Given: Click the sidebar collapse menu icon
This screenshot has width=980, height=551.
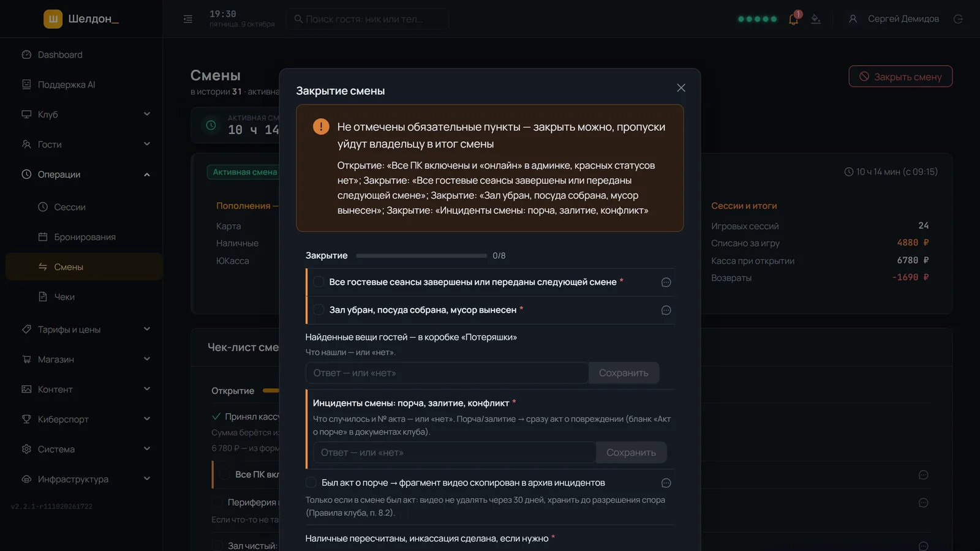Looking at the screenshot, I should 188,19.
